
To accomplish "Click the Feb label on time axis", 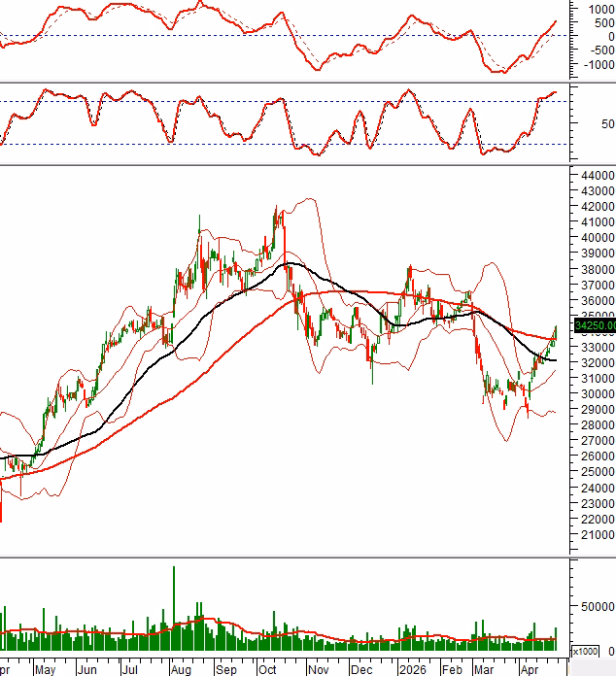I will point(452,669).
